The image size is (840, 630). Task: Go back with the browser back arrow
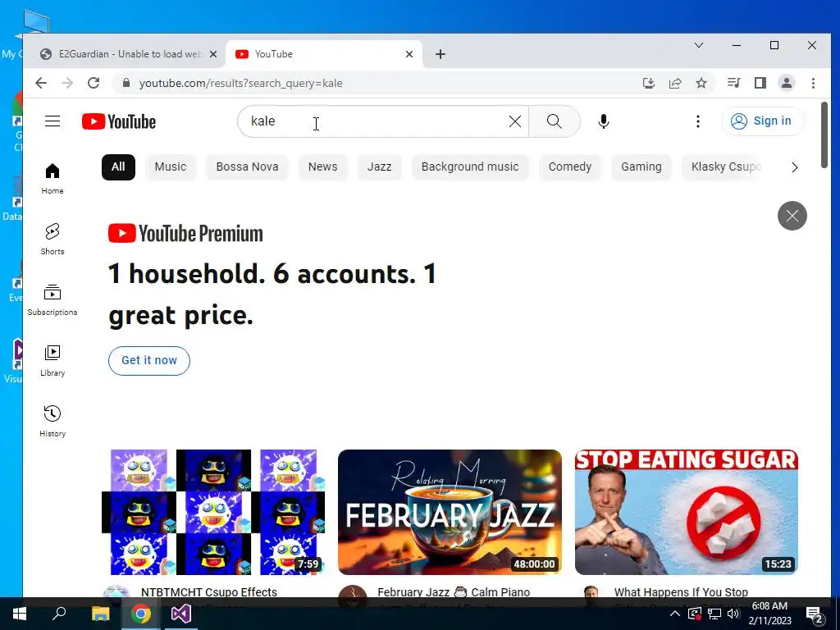tap(41, 83)
